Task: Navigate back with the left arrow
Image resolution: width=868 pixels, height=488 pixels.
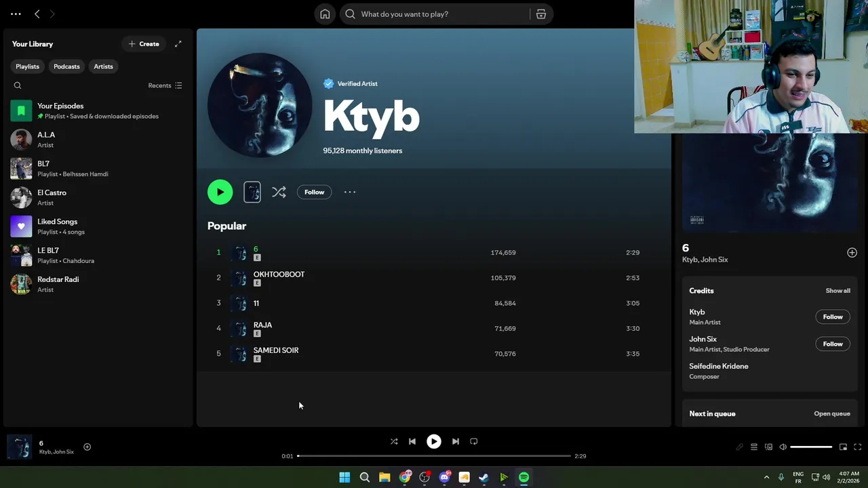Action: (x=37, y=14)
